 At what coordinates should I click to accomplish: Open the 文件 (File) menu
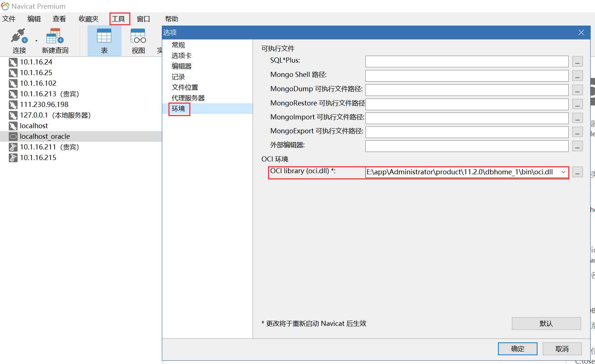coord(9,19)
